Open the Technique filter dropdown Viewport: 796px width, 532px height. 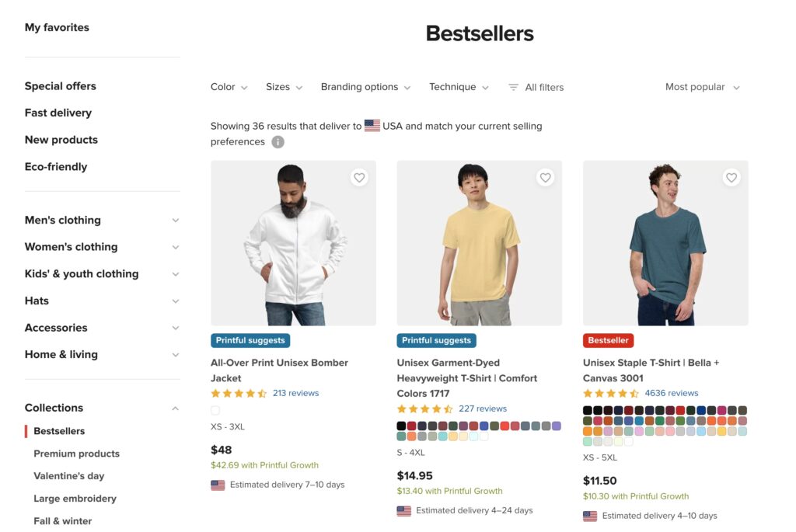[x=459, y=88]
